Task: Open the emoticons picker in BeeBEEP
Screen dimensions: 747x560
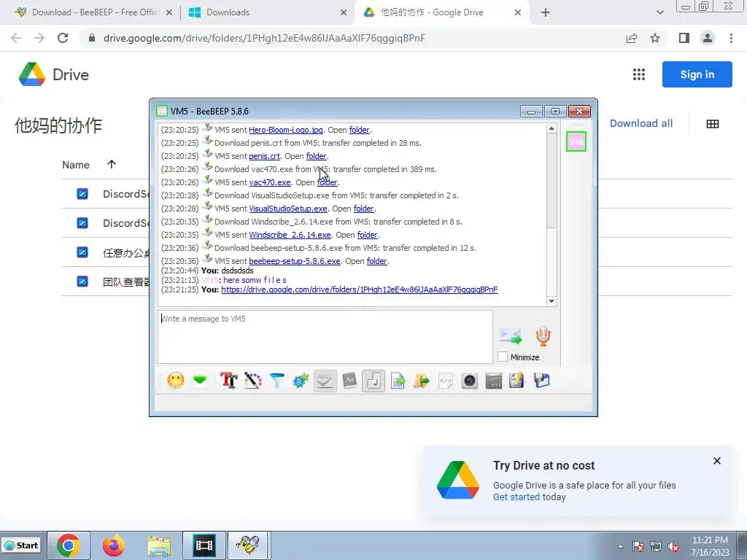Action: [x=176, y=381]
